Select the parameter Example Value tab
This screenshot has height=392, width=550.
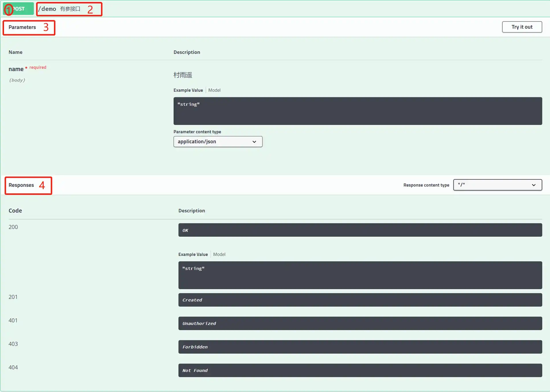(188, 90)
